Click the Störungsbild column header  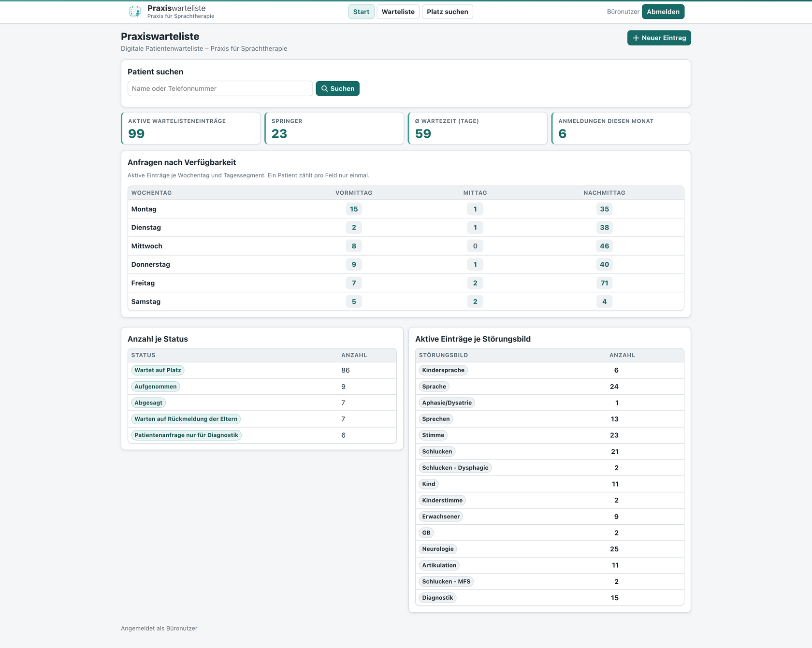point(443,355)
